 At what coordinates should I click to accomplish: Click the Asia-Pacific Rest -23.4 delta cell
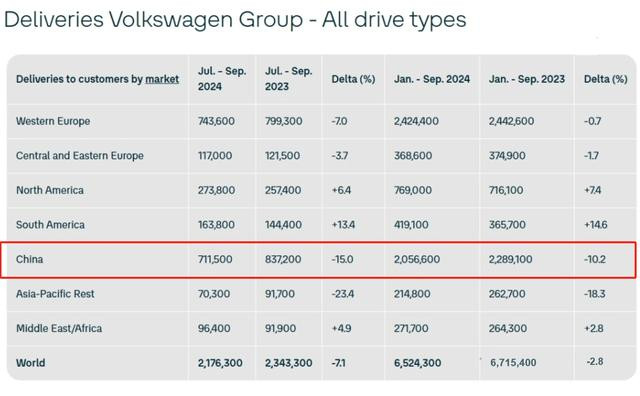coord(343,294)
